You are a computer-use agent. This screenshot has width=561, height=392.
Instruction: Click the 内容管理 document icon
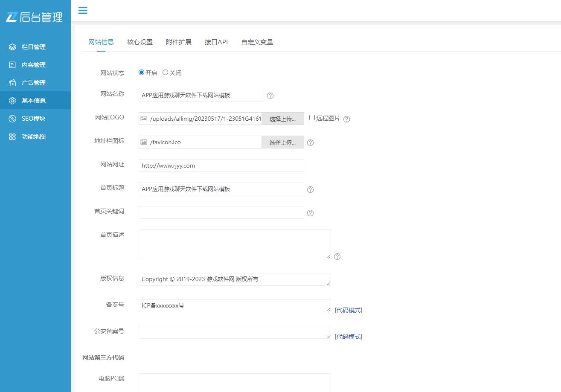click(12, 65)
